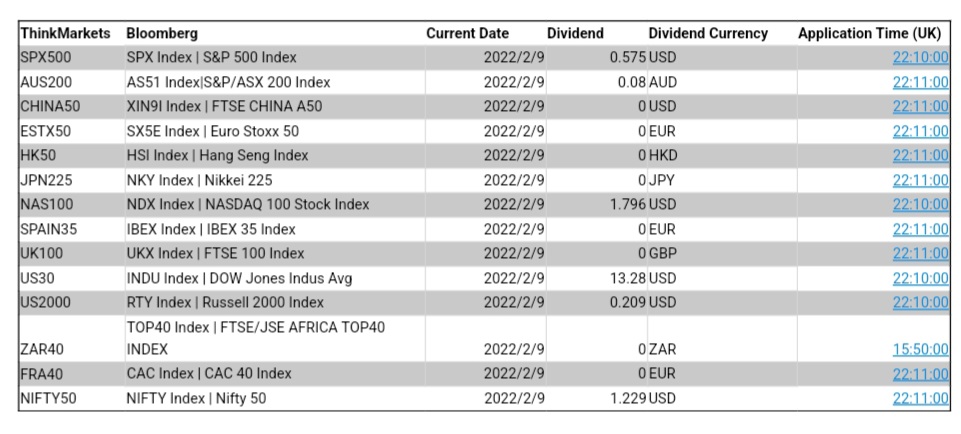Select the Bloomberg column header
This screenshot has width=961, height=434.
click(162, 33)
